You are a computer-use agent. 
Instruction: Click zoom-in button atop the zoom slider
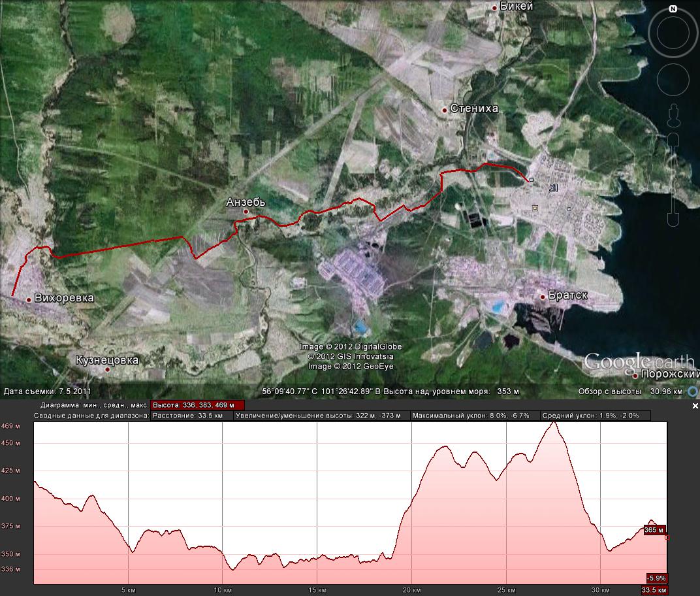click(673, 140)
